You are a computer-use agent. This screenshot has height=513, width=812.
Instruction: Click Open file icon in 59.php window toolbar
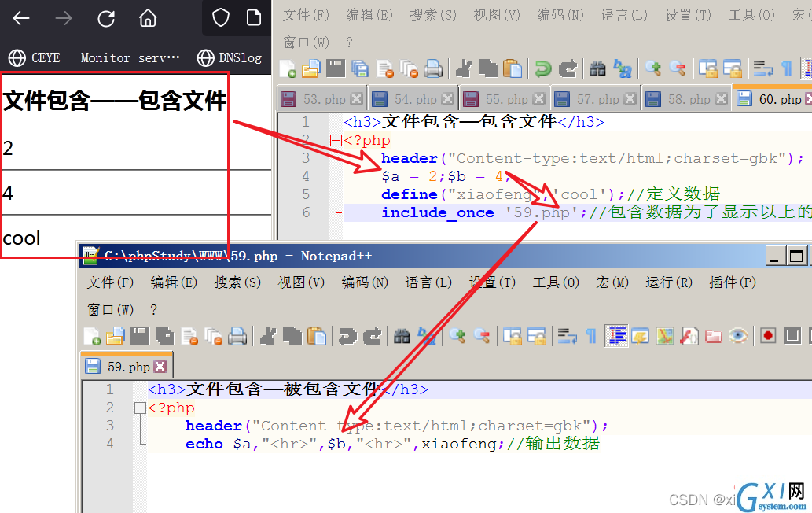116,336
